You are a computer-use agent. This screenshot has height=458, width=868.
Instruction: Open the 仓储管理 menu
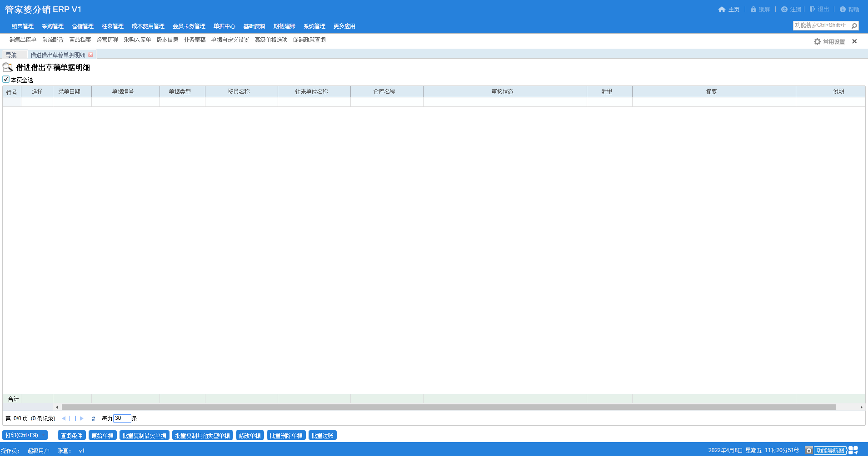click(x=83, y=26)
